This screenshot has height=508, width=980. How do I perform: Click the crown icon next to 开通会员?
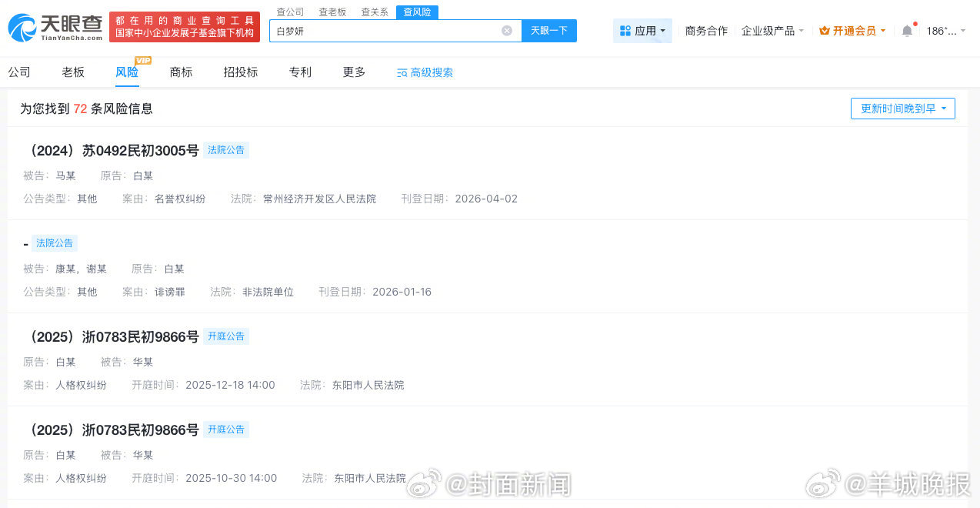click(825, 31)
